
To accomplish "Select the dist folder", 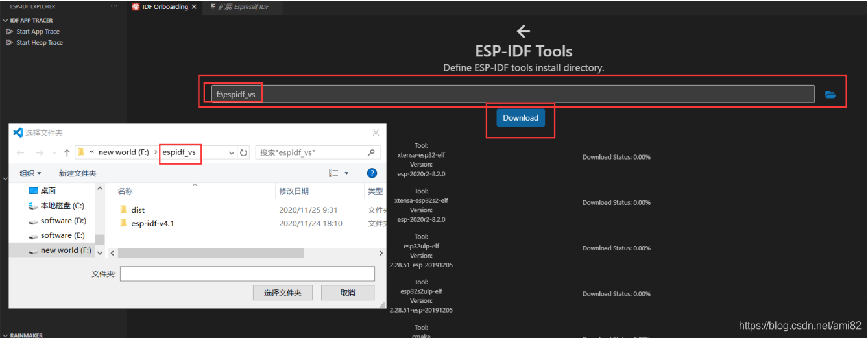I will click(138, 210).
